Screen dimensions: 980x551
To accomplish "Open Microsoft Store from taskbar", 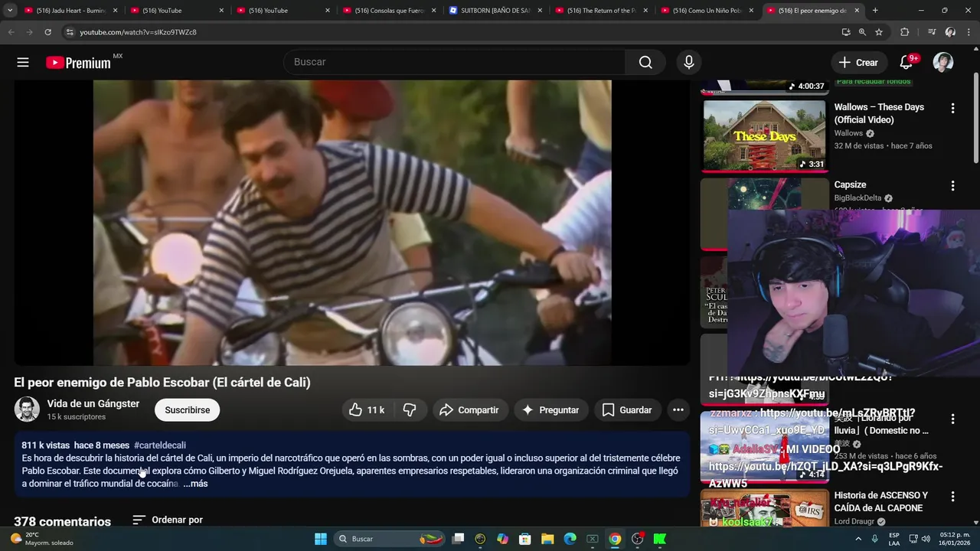I will (524, 539).
